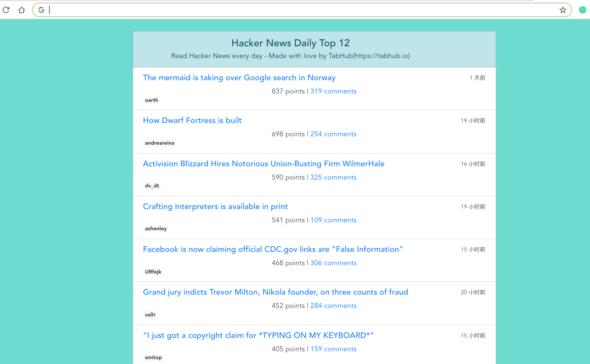Click the '452 points' text

coord(288,306)
